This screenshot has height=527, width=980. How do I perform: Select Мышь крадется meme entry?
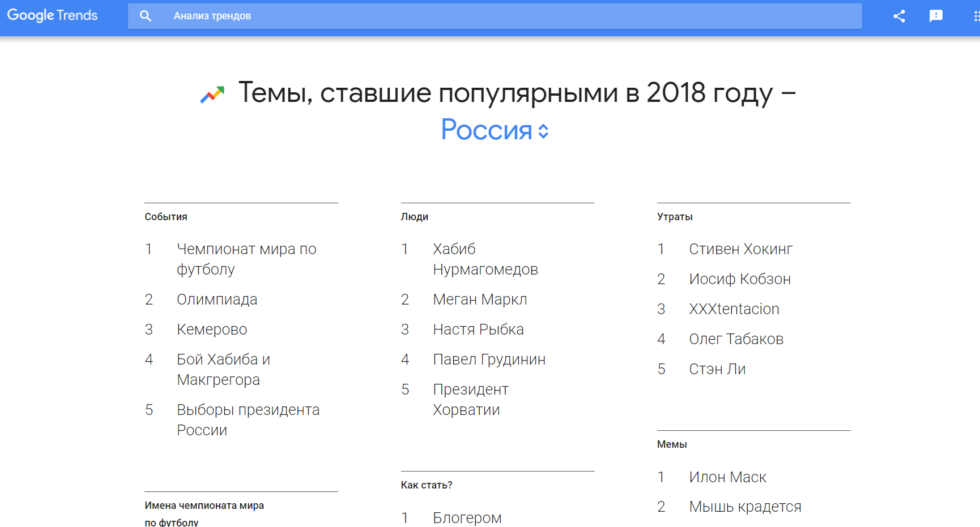pos(745,507)
